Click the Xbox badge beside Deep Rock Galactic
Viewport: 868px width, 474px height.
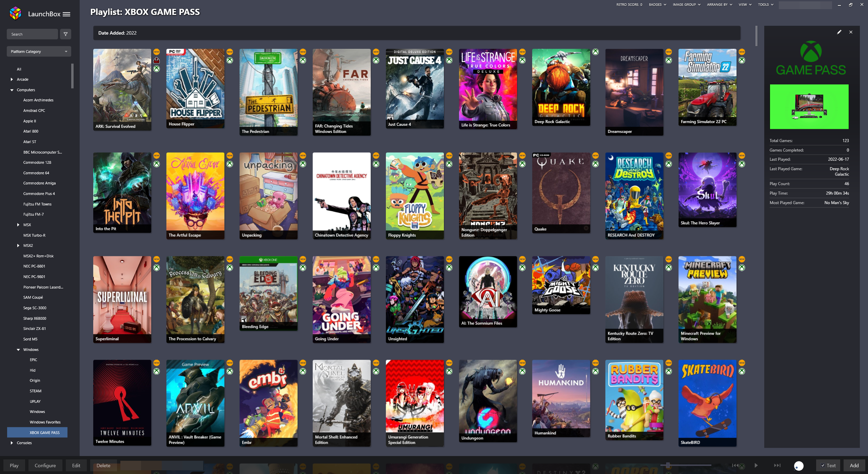click(x=595, y=52)
